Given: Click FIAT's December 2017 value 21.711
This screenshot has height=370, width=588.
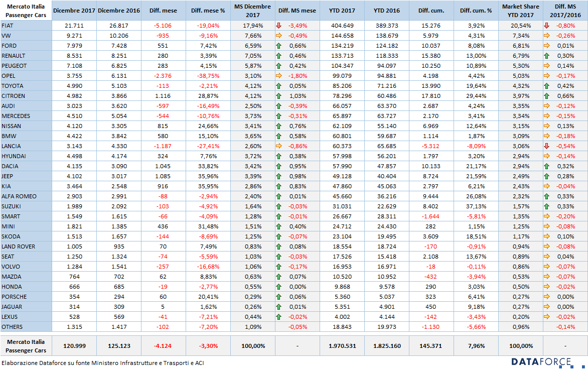Looking at the screenshot, I should [74, 26].
